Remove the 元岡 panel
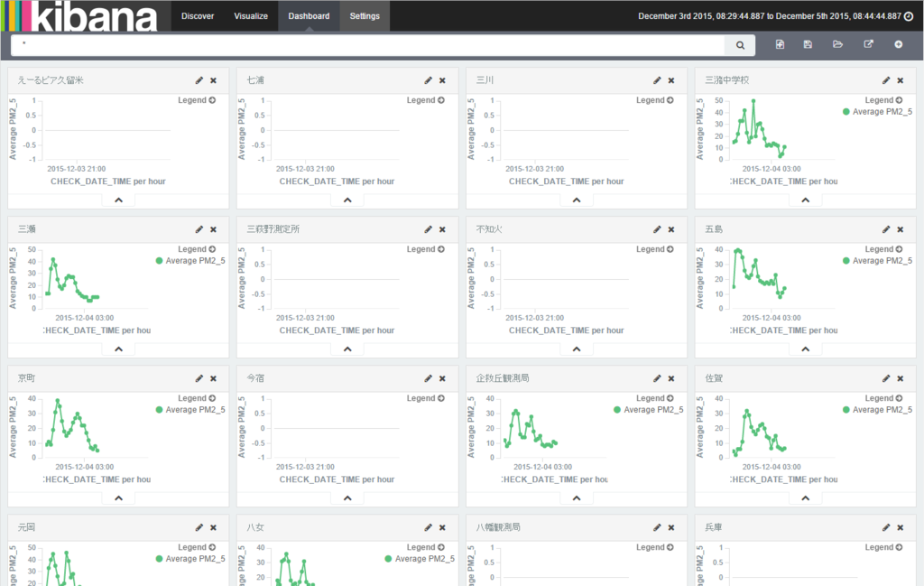Viewport: 924px width, 586px height. tap(213, 527)
